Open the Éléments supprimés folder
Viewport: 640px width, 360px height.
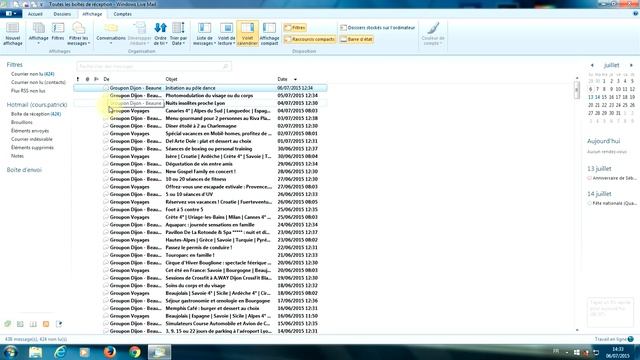(x=32, y=148)
